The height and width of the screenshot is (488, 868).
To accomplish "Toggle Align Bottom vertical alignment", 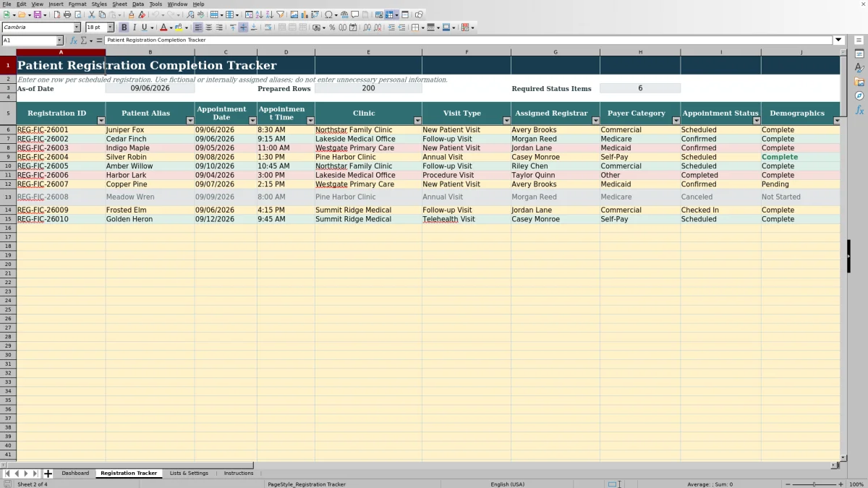I will click(x=254, y=27).
